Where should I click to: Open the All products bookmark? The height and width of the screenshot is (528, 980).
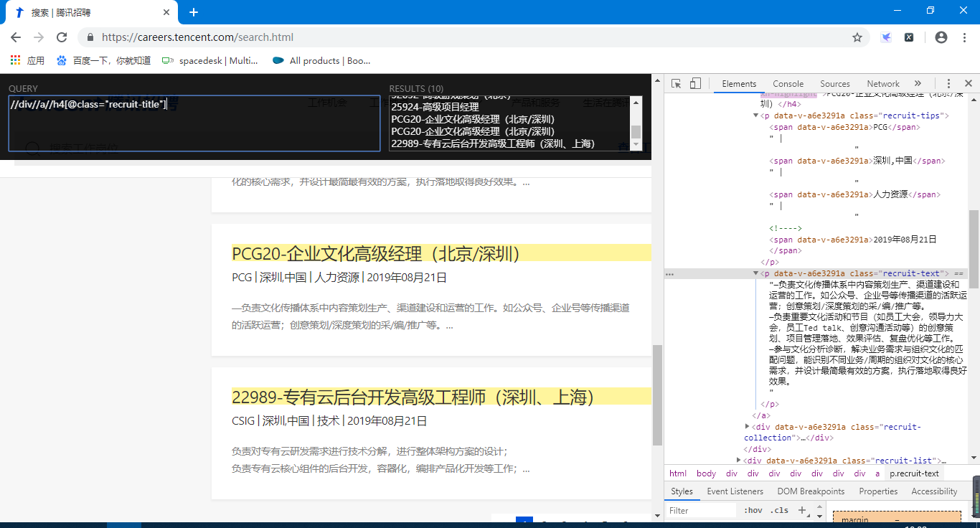point(321,61)
